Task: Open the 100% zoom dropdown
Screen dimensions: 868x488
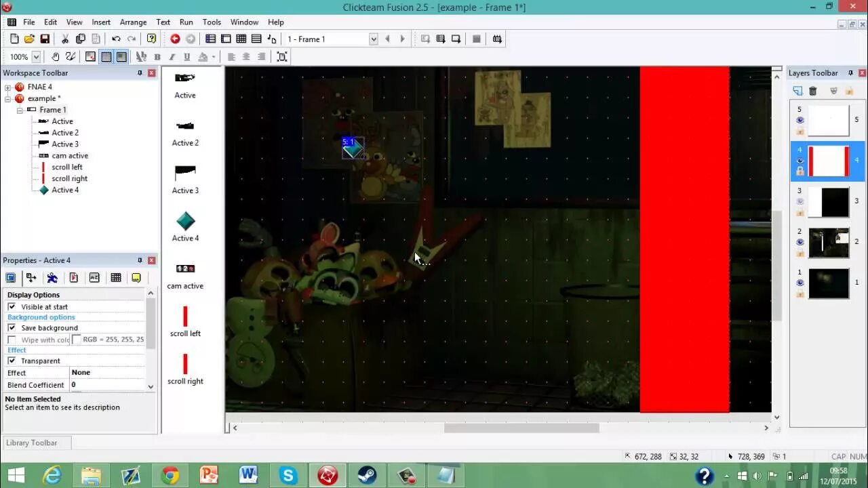Action: tap(36, 57)
